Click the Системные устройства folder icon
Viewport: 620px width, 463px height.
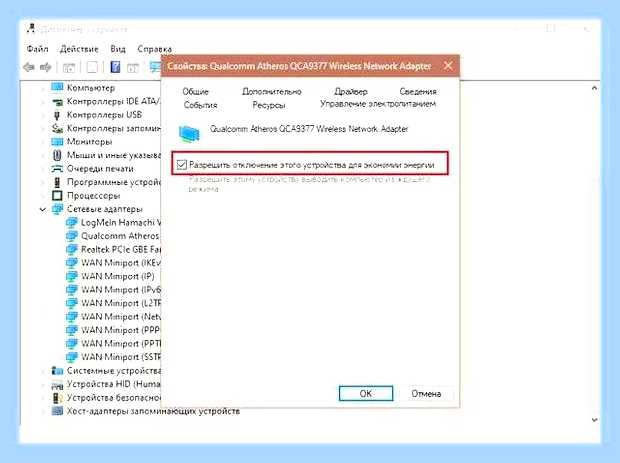point(57,370)
